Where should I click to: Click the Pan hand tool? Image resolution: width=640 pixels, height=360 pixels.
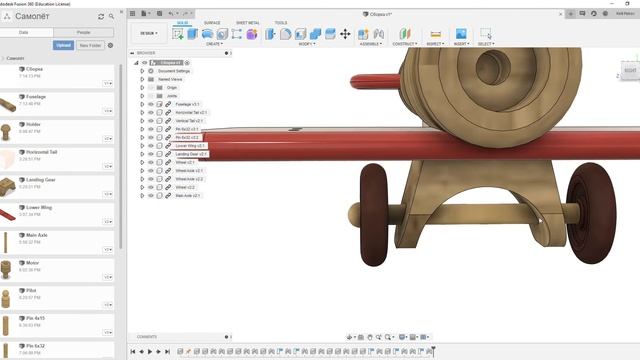click(x=370, y=337)
